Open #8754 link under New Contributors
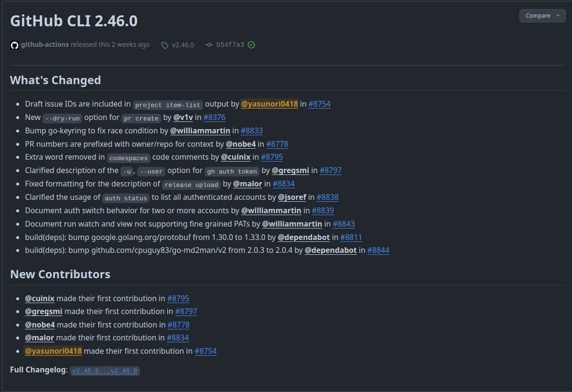Screen dimensions: 572x392 coord(206,351)
